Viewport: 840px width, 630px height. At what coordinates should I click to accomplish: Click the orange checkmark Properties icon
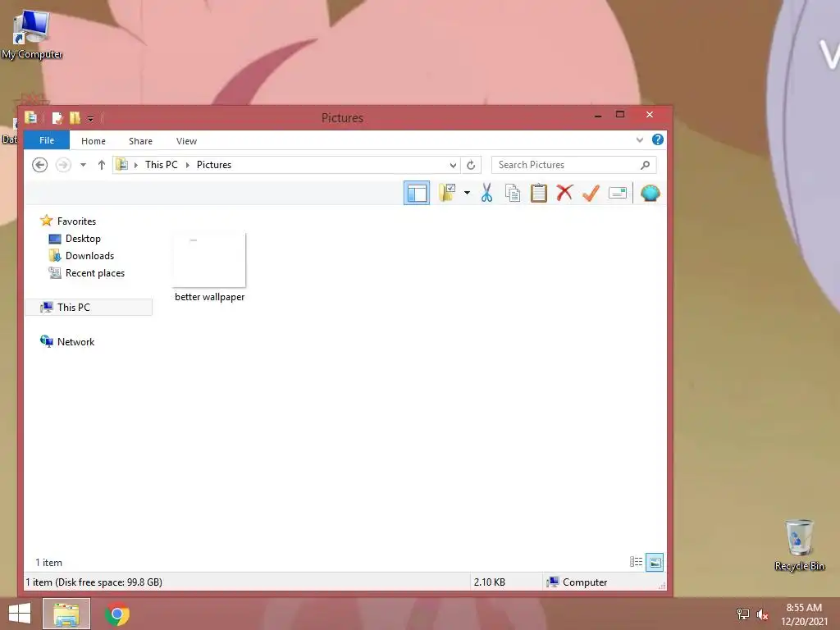click(x=591, y=193)
